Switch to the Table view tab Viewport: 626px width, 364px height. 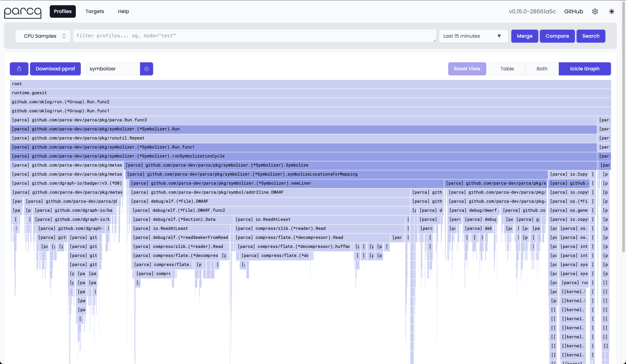507,68
